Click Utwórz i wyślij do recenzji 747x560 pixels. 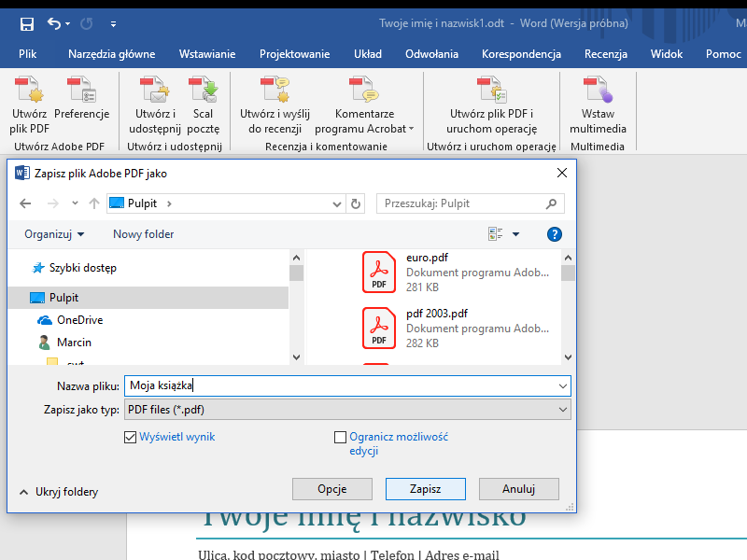[275, 105]
